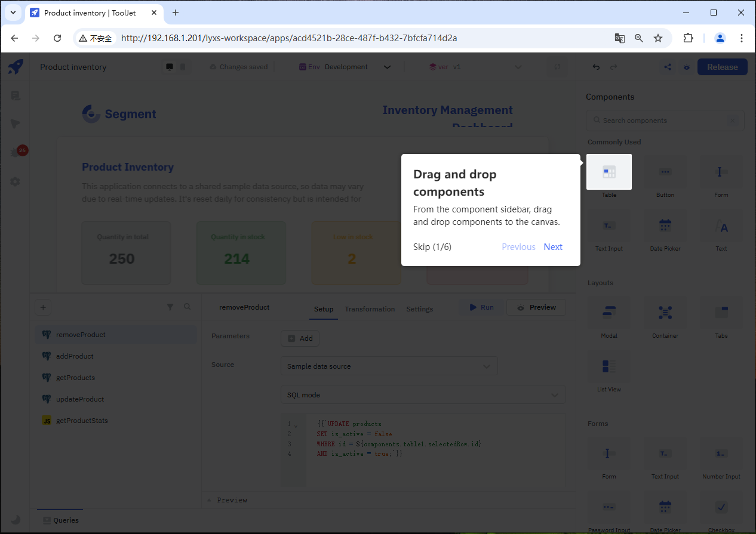Select the getProductStats query

click(x=115, y=421)
